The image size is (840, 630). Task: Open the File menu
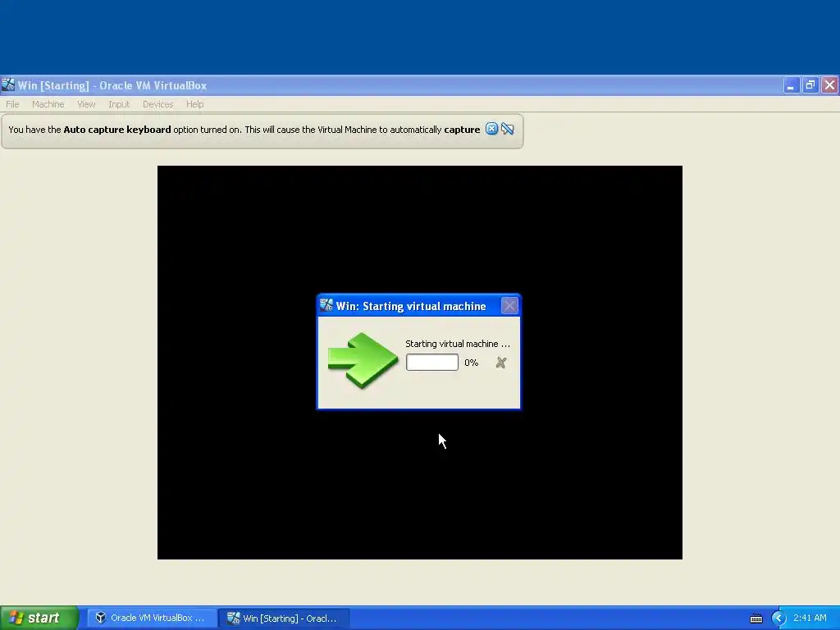coord(12,104)
